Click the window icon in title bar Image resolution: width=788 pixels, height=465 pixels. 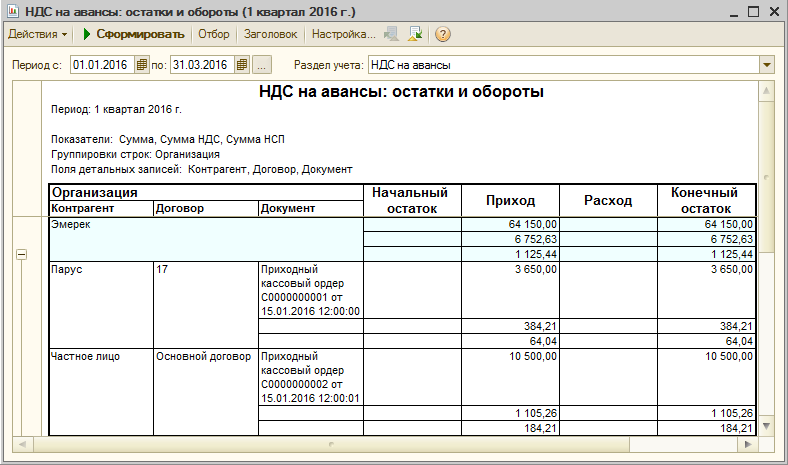tap(12, 10)
